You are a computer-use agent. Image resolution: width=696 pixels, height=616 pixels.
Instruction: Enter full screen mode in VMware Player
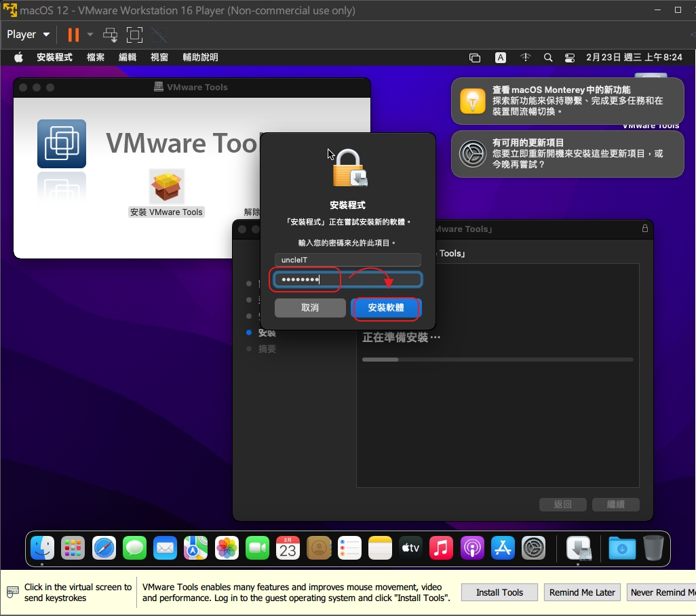click(134, 35)
